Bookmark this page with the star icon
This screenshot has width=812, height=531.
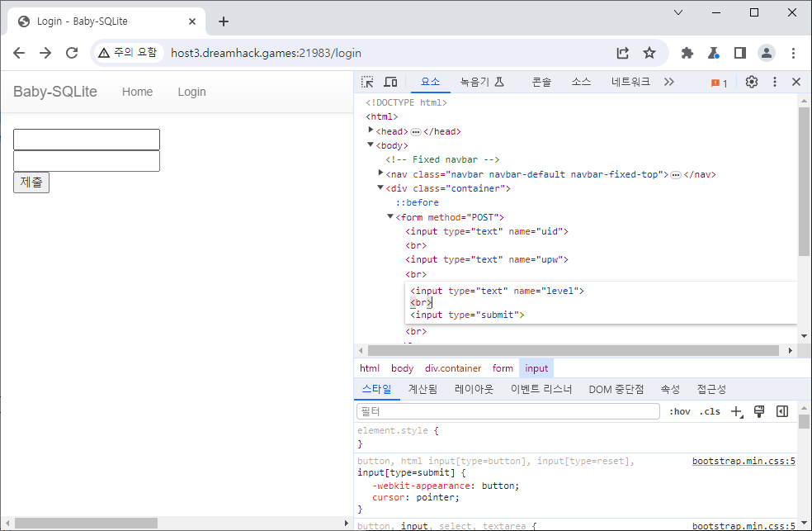(x=649, y=53)
